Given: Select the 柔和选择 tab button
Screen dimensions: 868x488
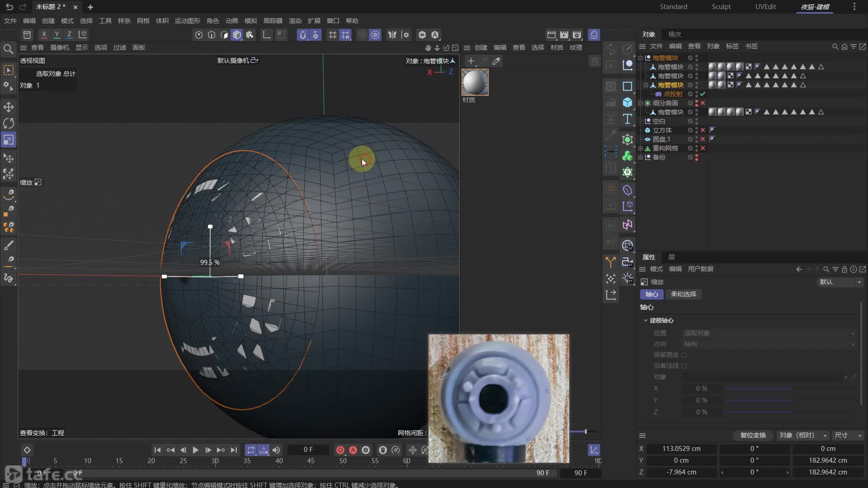Looking at the screenshot, I should pos(684,294).
